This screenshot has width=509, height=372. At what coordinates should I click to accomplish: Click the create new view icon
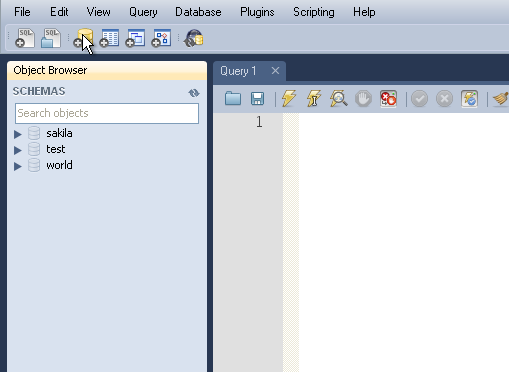(x=135, y=38)
